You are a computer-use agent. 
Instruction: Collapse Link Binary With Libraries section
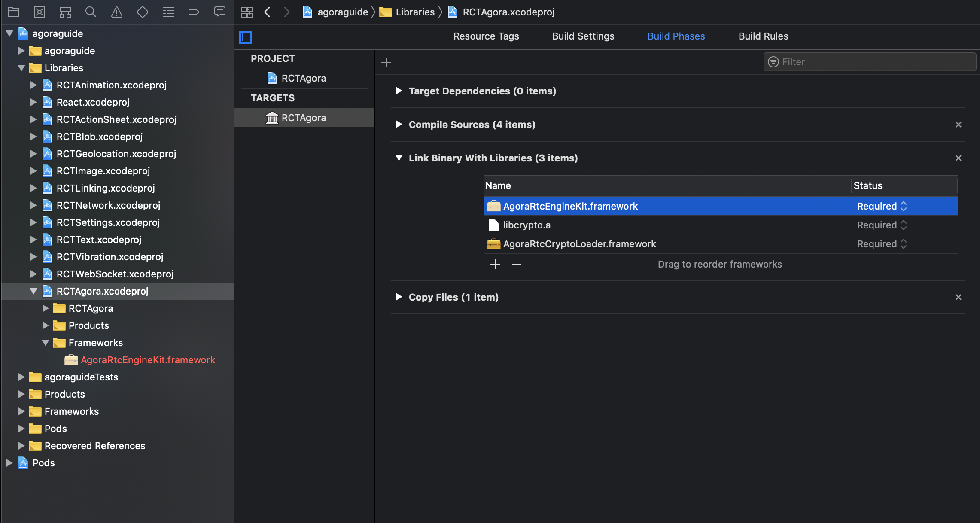(399, 158)
